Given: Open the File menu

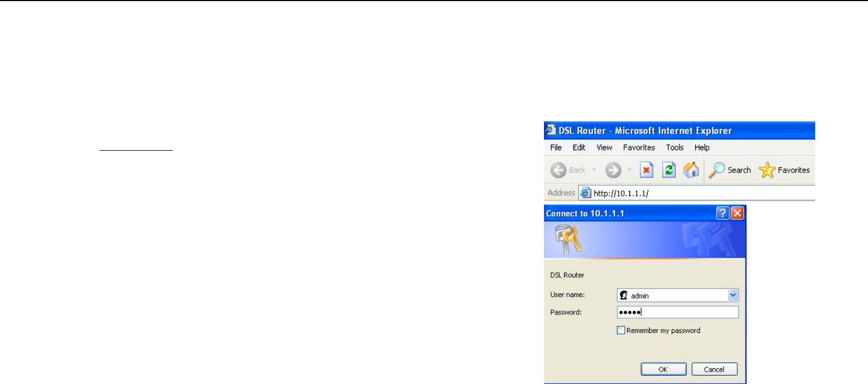Looking at the screenshot, I should (556, 147).
